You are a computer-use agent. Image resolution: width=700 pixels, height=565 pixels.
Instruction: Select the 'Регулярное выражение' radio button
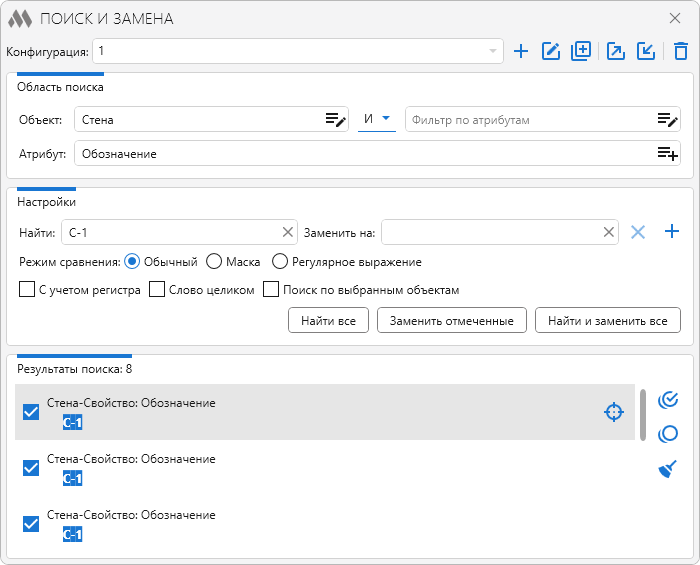click(280, 262)
